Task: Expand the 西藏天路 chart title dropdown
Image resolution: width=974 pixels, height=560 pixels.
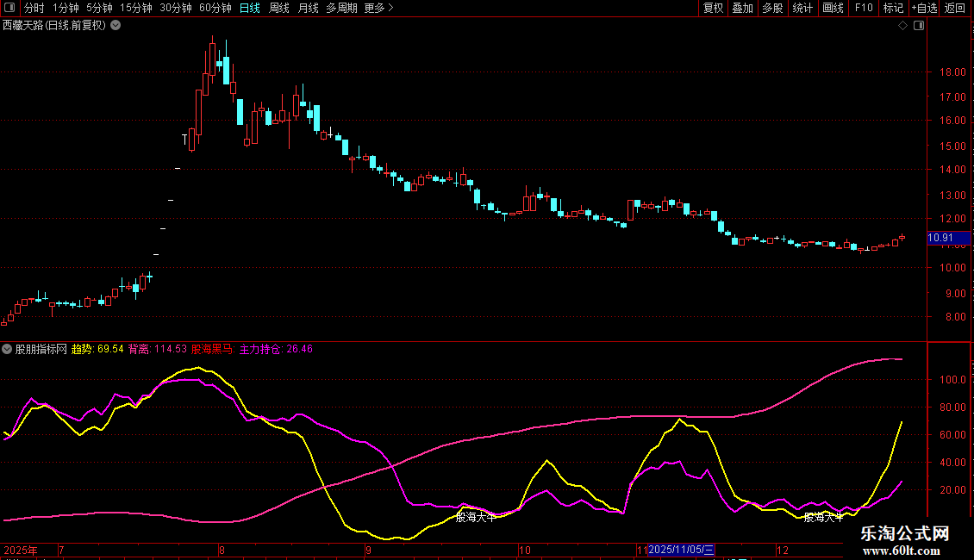Action: (x=116, y=26)
